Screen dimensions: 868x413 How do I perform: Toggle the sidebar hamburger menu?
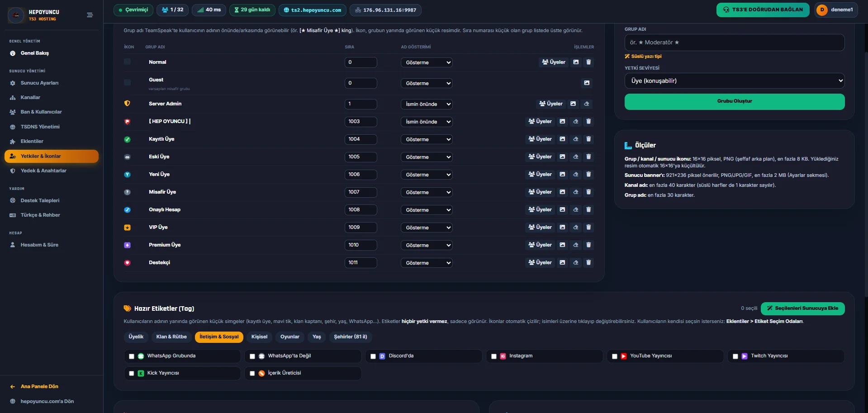90,15
